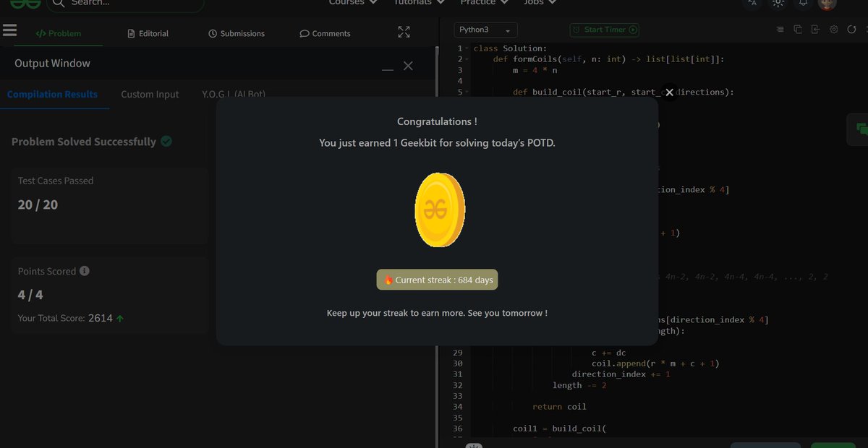Click the gold Geekbit coin

pos(440,210)
